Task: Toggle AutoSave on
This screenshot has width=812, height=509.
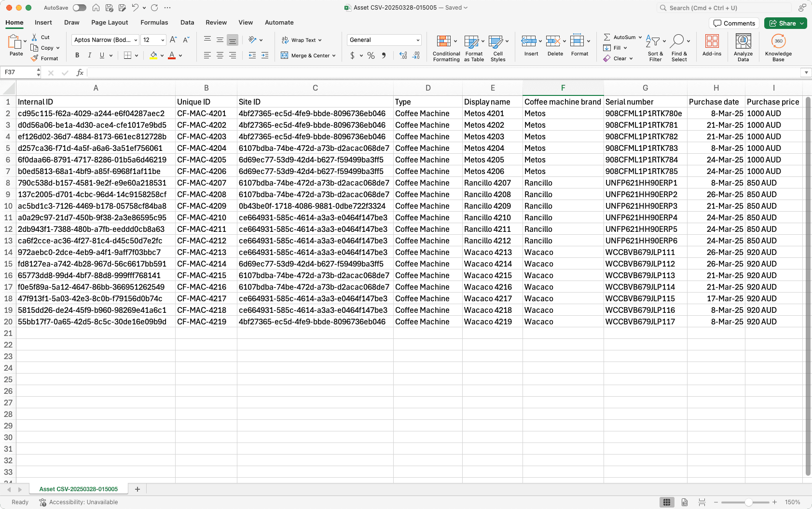Action: pyautogui.click(x=79, y=8)
